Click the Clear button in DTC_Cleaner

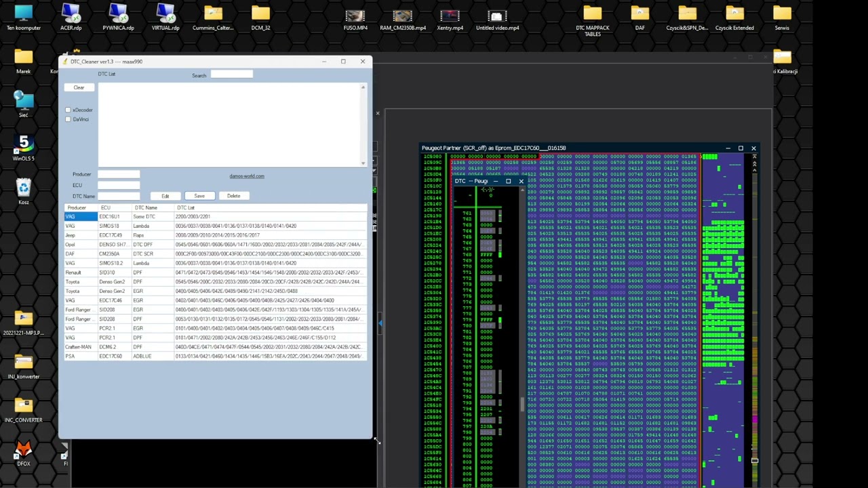(x=79, y=87)
